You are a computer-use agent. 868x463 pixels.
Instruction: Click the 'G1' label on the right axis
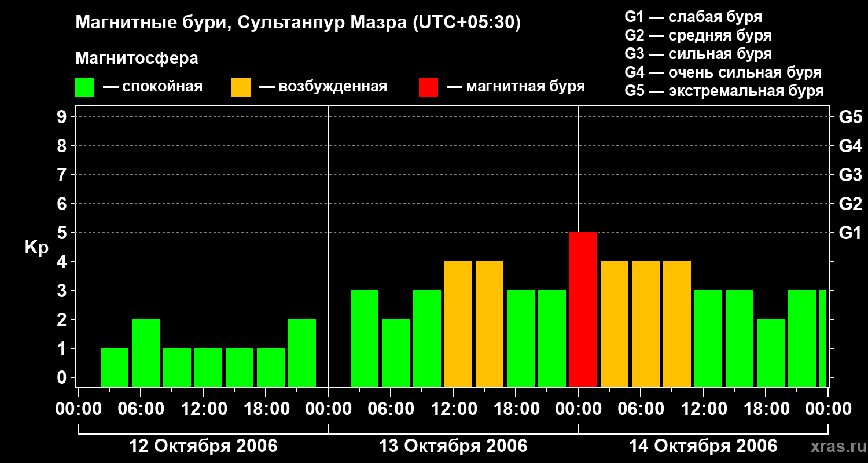pos(851,233)
